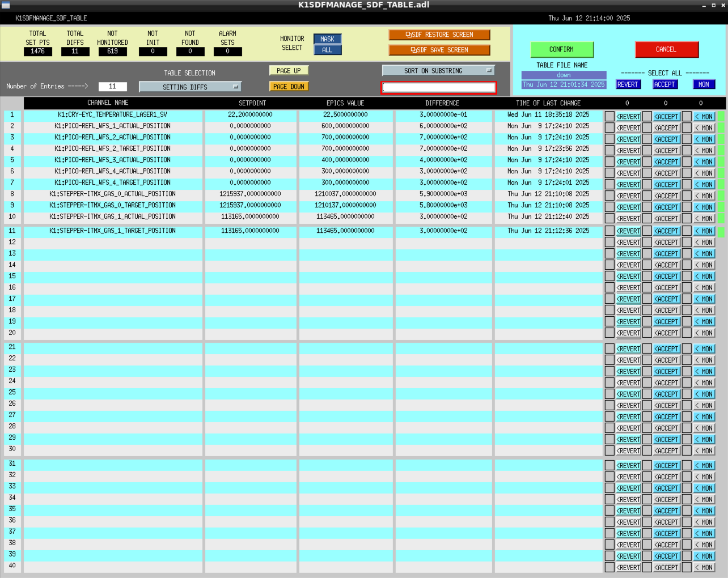Viewport: 728px width, 578px height.
Task: Click setpoint value 22.2000000000 in row 1
Action: click(250, 114)
